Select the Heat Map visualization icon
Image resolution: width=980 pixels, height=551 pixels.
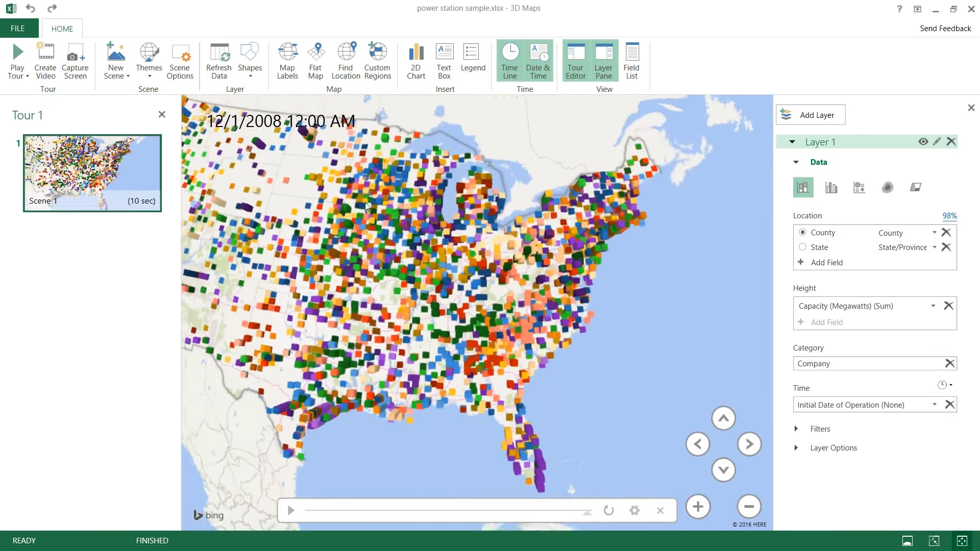point(887,187)
